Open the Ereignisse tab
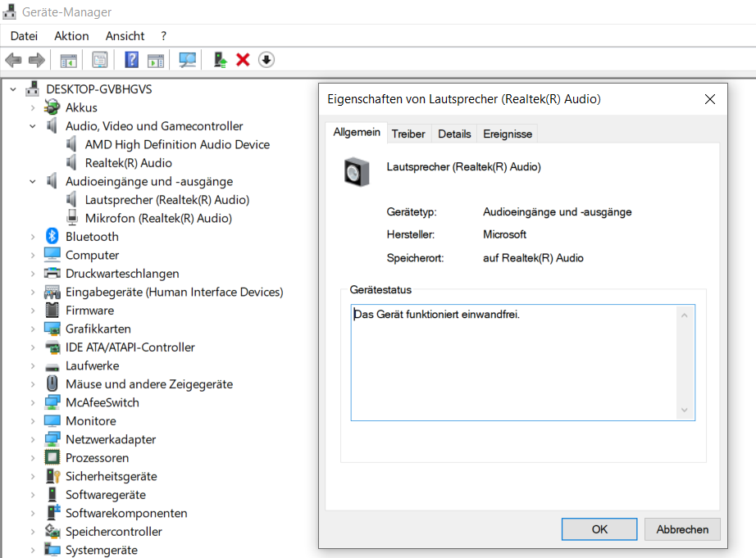This screenshot has width=756, height=558. click(x=508, y=134)
